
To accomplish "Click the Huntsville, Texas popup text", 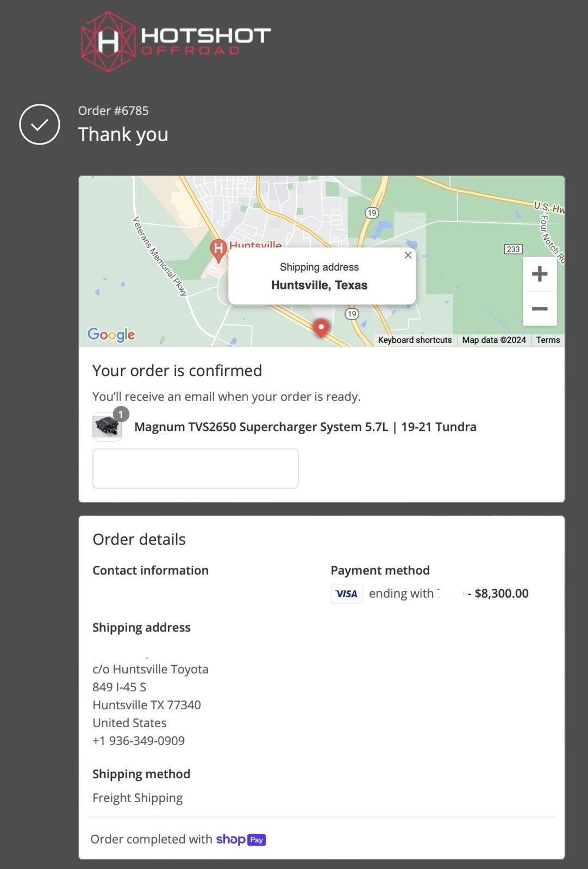I will coord(320,285).
